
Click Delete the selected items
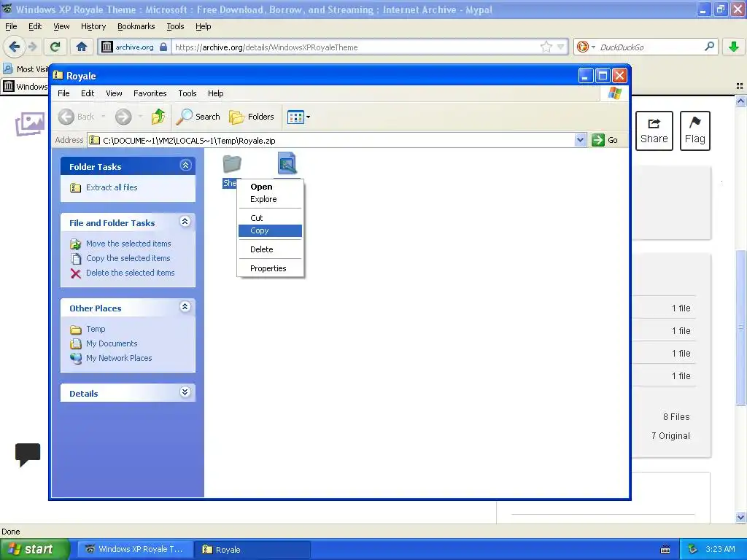(131, 273)
